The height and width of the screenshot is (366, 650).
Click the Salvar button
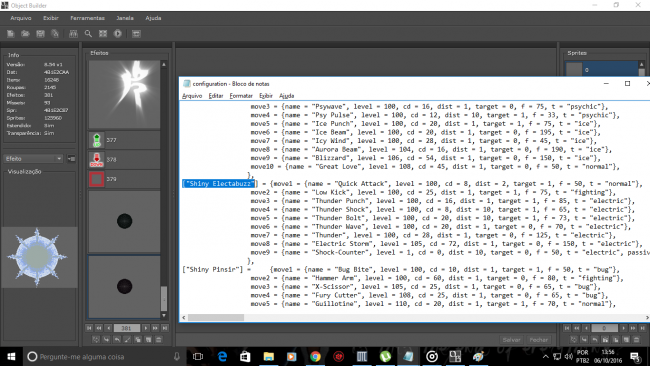tap(511, 339)
